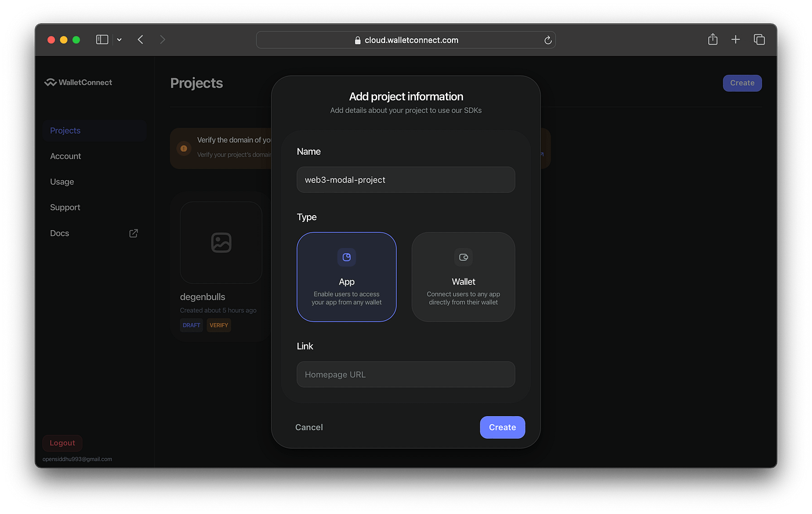Open the tab group chevron dropdown
The height and width of the screenshot is (514, 812).
coord(119,39)
